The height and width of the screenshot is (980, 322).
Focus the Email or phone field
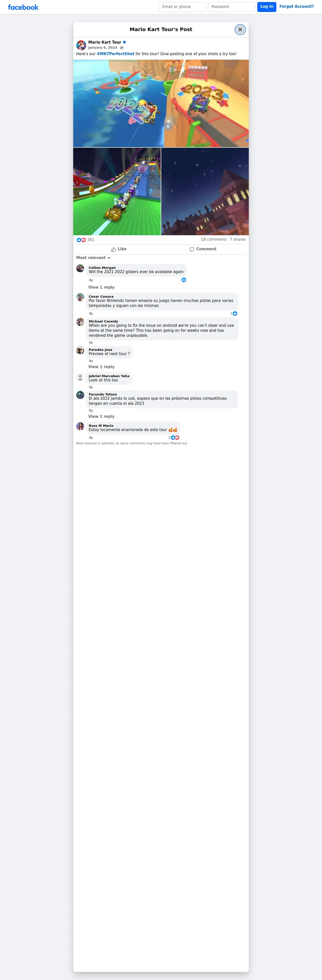pyautogui.click(x=183, y=7)
